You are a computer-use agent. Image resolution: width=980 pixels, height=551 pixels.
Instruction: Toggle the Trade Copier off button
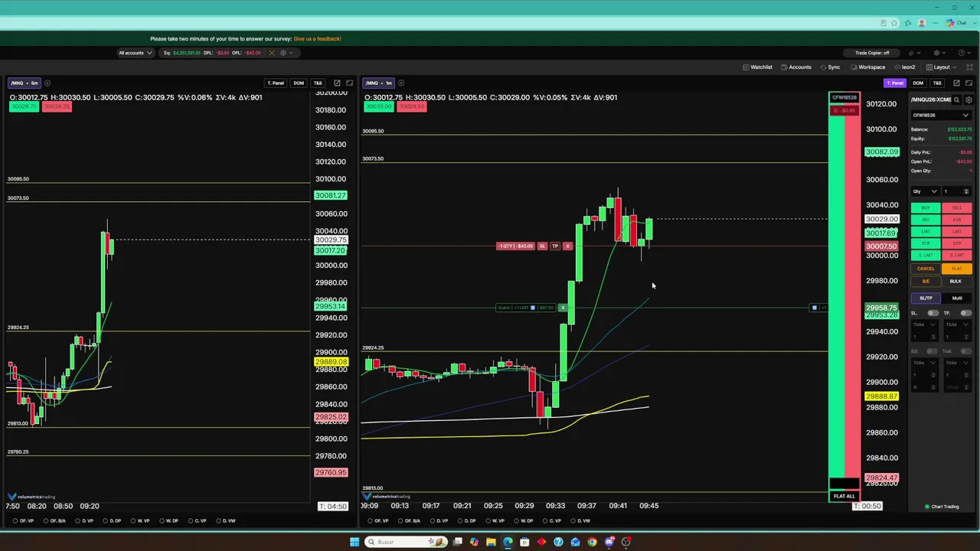pos(872,53)
